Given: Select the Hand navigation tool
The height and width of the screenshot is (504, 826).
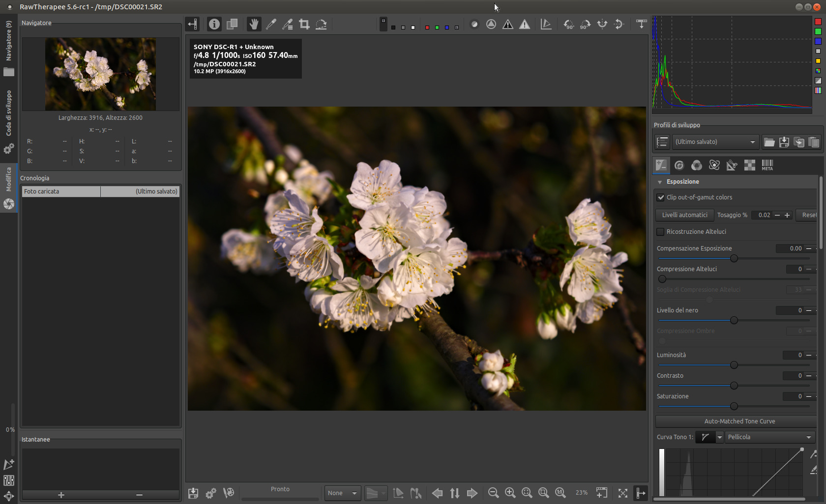Looking at the screenshot, I should [254, 24].
